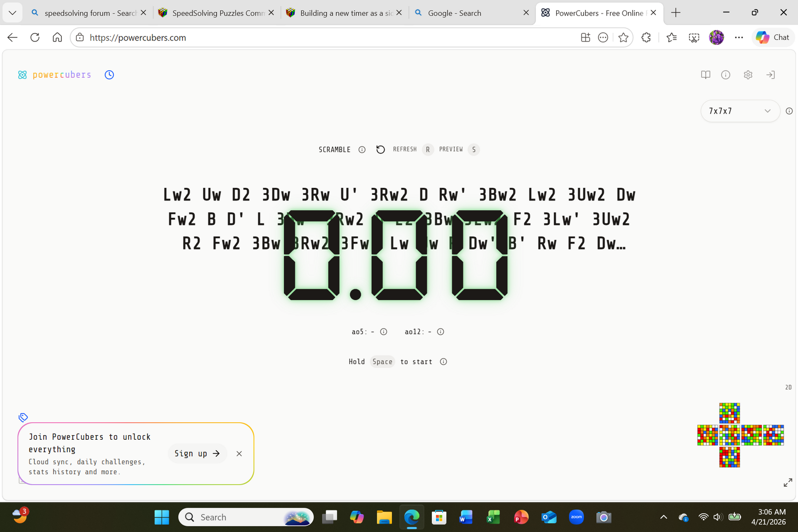Show hidden system tray icons chevron
The height and width of the screenshot is (532, 798).
point(664,517)
